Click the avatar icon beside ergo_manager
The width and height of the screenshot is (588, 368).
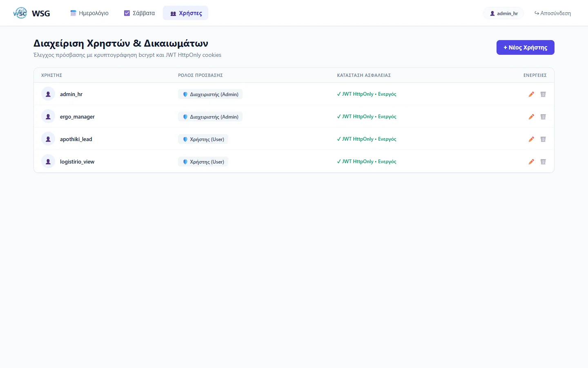48,116
